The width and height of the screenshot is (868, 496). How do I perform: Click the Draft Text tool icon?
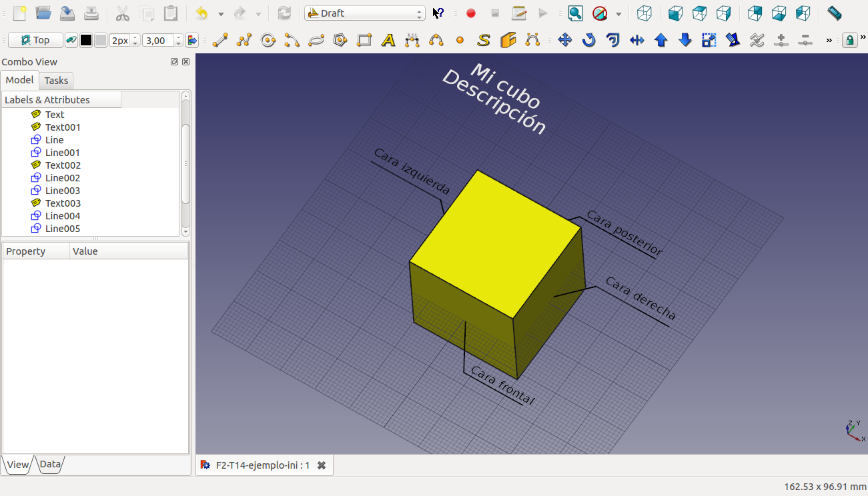[x=388, y=41]
